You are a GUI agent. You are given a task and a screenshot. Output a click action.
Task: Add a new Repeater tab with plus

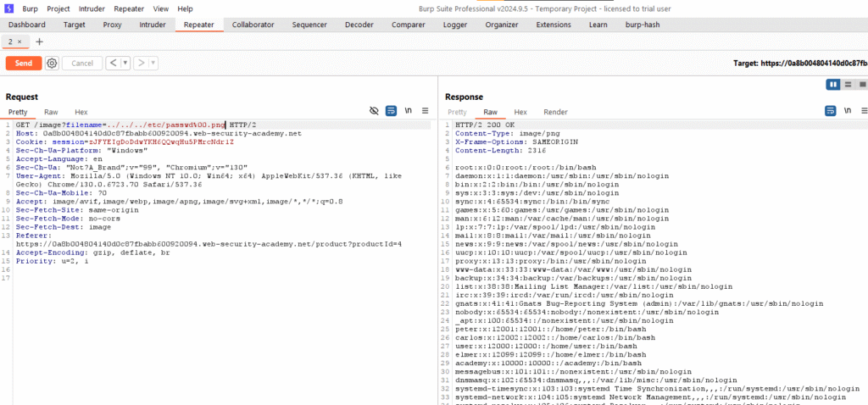(39, 42)
